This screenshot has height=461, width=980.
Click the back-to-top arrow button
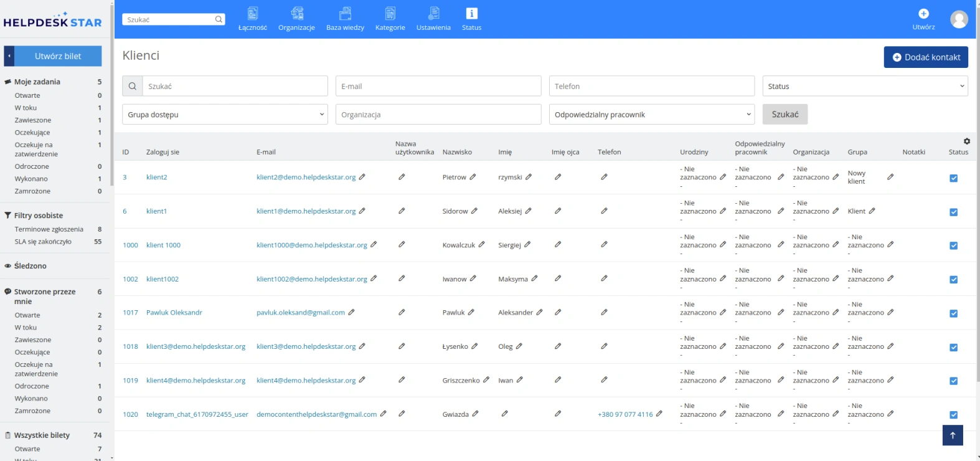click(x=953, y=435)
